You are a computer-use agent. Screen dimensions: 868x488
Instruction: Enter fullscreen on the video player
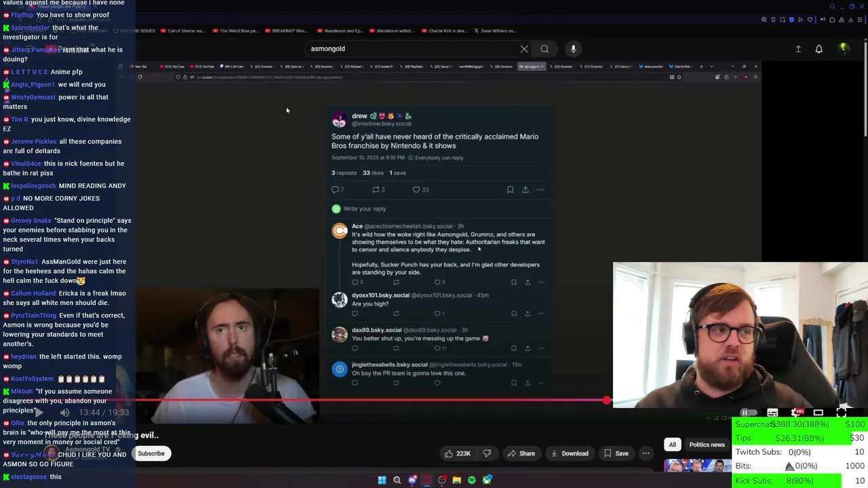click(842, 412)
